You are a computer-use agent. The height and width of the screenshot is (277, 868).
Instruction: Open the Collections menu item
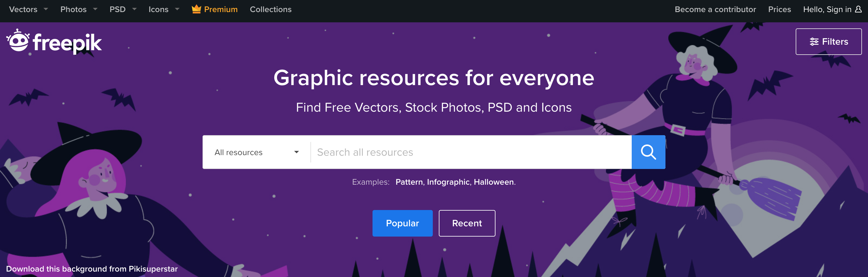tap(271, 9)
